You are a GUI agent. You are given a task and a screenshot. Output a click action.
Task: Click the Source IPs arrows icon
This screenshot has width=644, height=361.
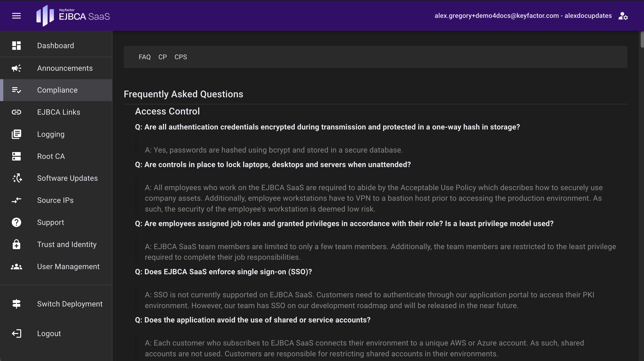pyautogui.click(x=16, y=200)
